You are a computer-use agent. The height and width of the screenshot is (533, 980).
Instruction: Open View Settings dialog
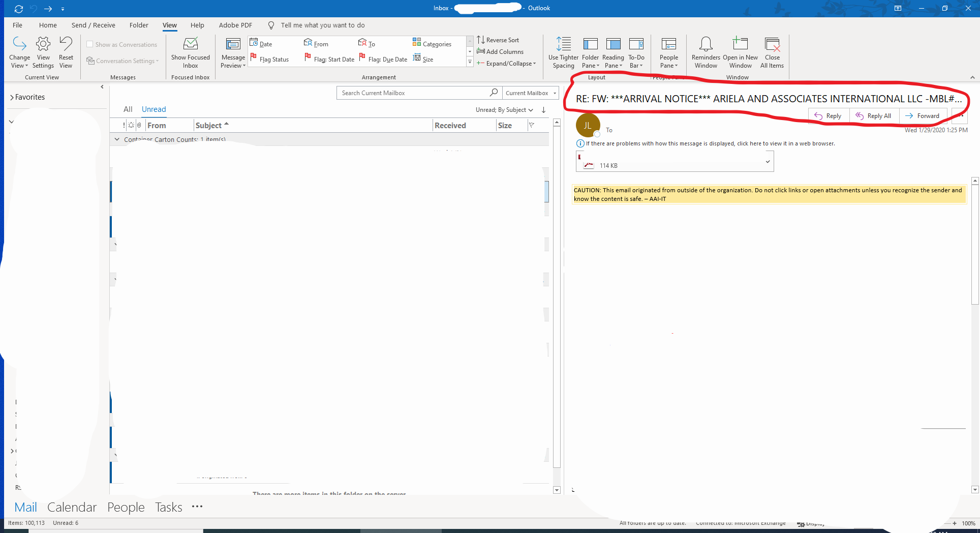[x=43, y=52]
